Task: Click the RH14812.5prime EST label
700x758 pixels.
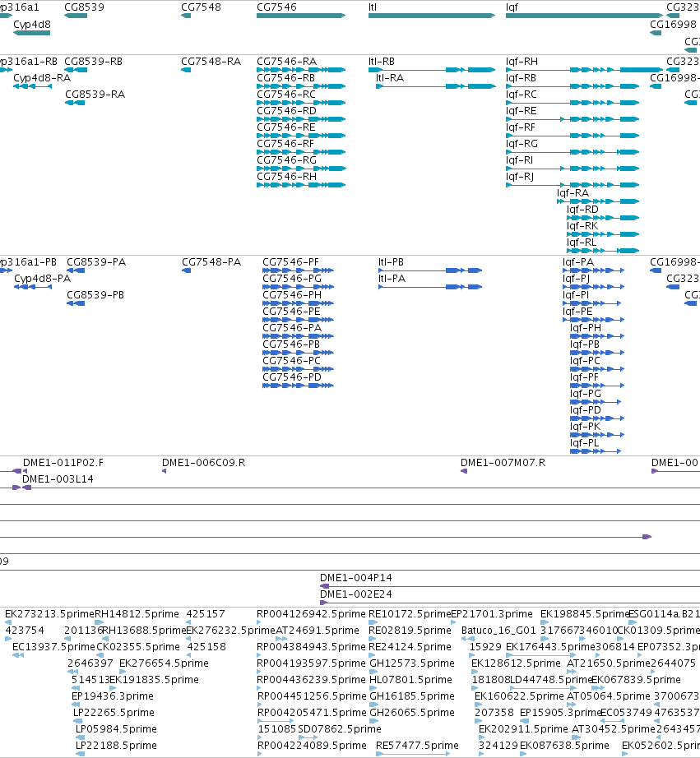Action: point(137,614)
